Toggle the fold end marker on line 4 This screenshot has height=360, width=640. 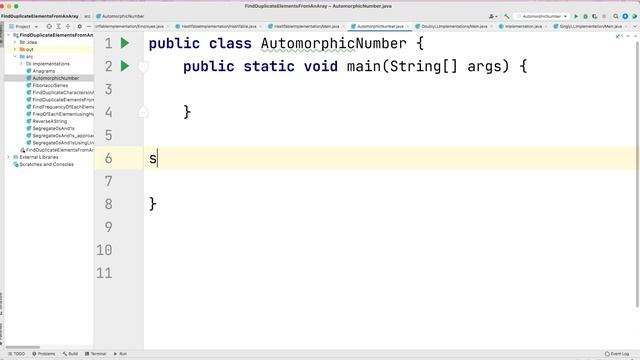[143, 112]
